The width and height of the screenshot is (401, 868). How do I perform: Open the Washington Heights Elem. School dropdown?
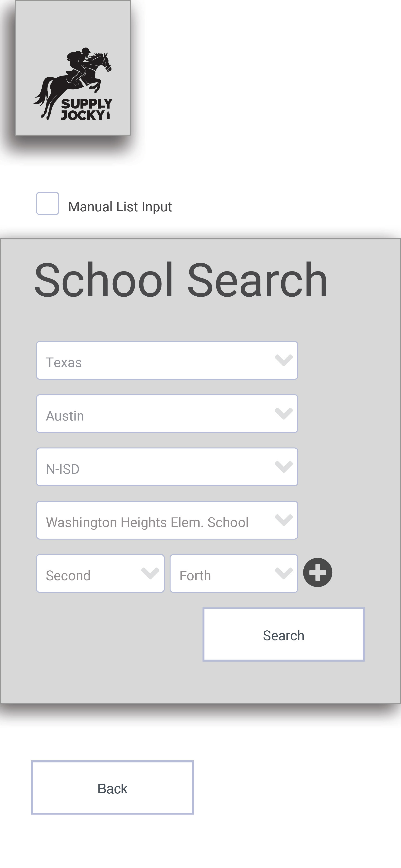167,520
